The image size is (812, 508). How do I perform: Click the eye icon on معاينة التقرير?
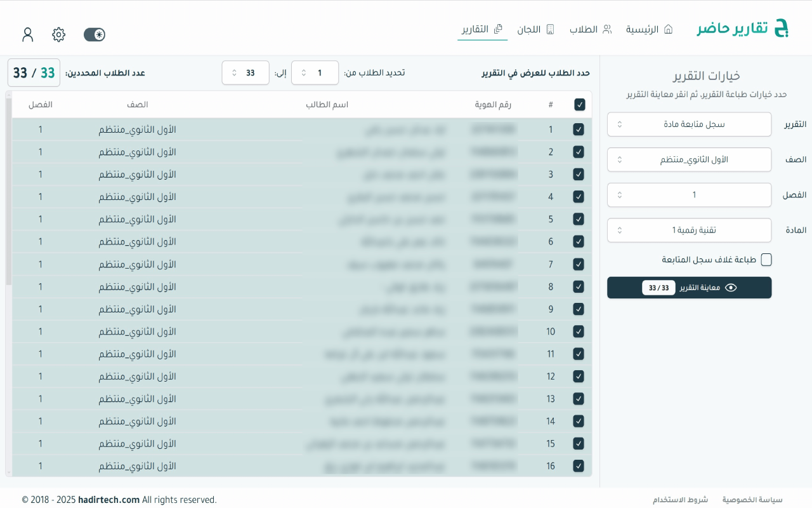point(730,287)
